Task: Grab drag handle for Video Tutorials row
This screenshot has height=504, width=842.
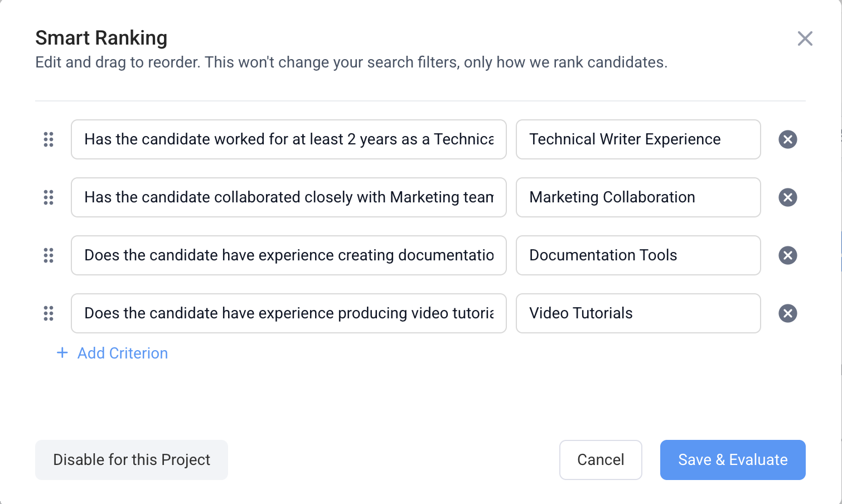Action: (49, 313)
